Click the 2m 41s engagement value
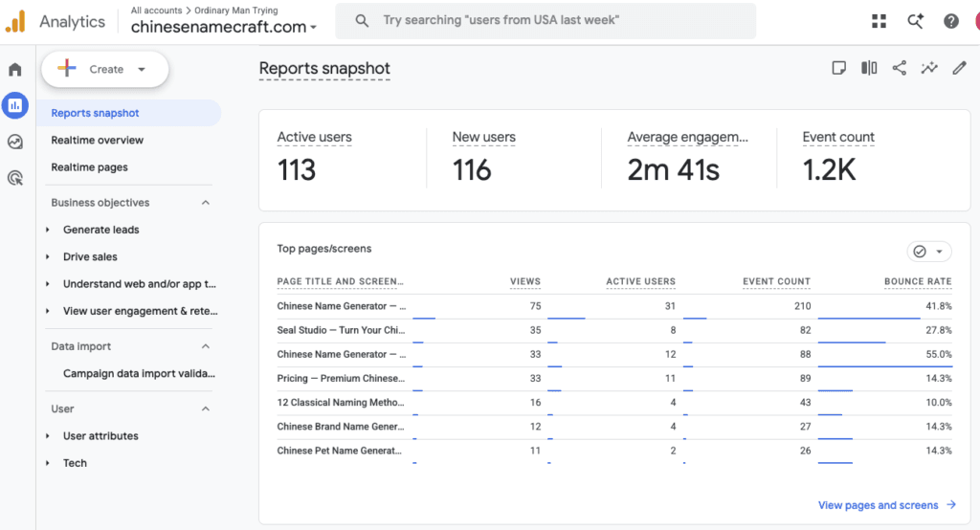The height and width of the screenshot is (530, 980). (x=673, y=170)
